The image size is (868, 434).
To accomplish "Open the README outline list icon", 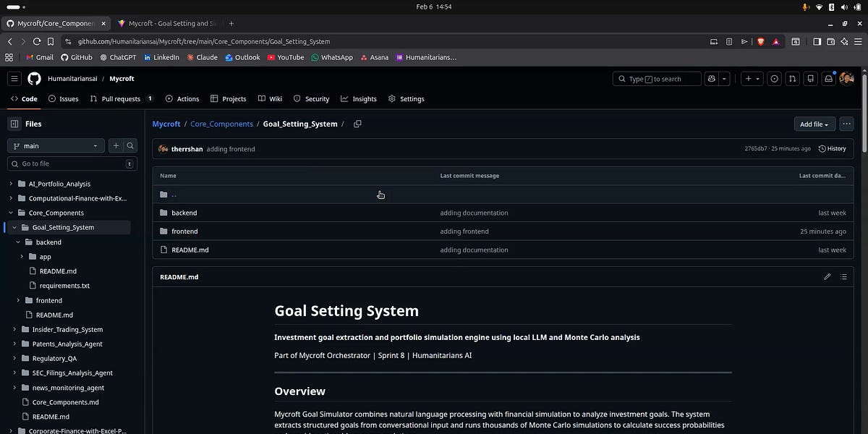I will click(844, 276).
